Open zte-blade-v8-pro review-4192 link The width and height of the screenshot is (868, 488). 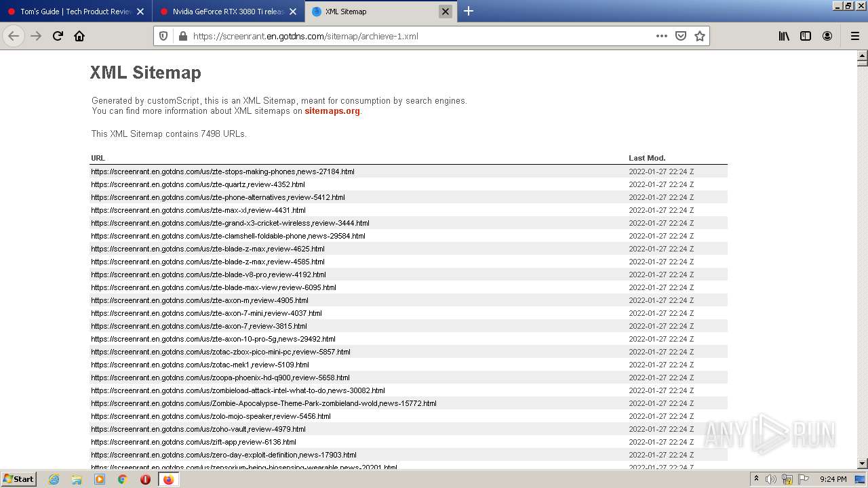[x=208, y=274]
